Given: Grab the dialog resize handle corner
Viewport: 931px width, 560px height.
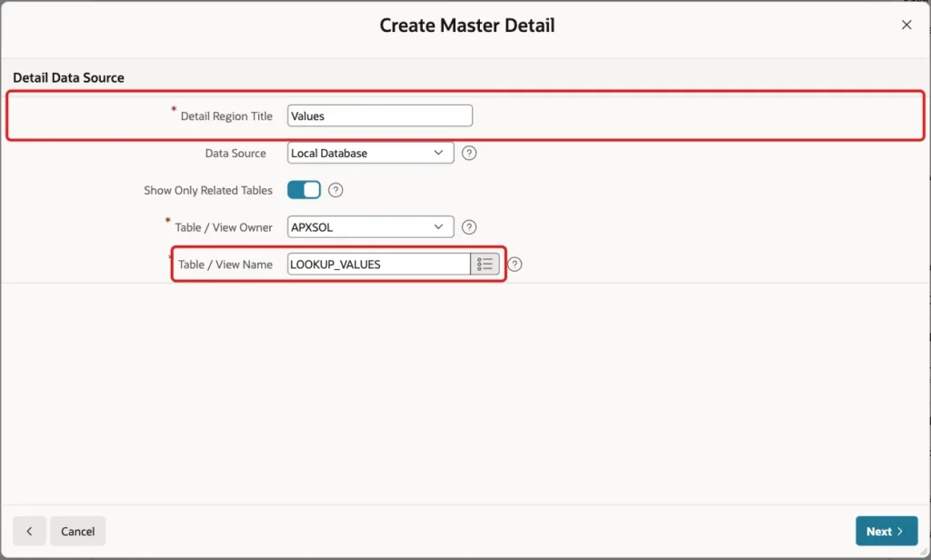Looking at the screenshot, I should (x=924, y=553).
